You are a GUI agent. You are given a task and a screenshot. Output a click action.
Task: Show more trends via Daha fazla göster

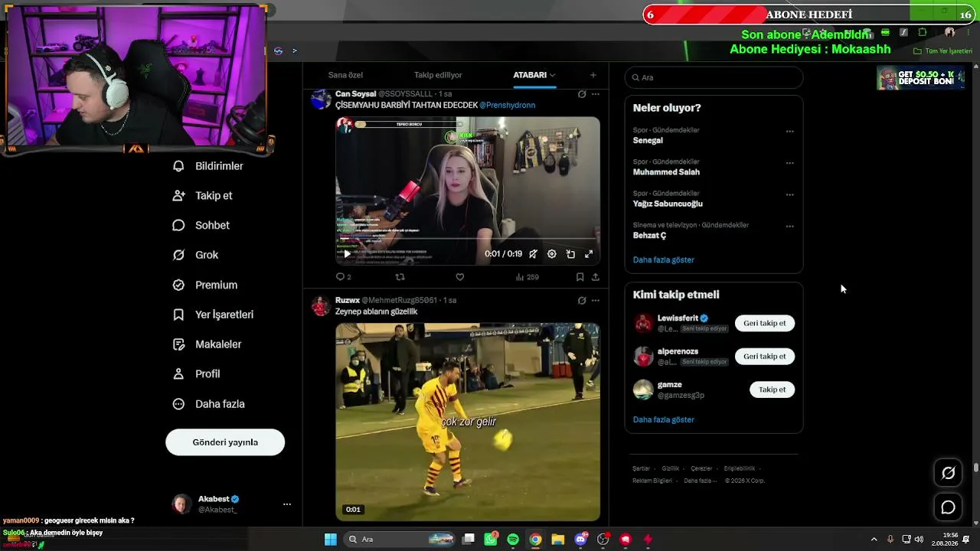click(x=664, y=260)
